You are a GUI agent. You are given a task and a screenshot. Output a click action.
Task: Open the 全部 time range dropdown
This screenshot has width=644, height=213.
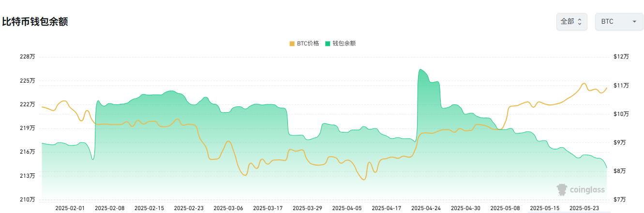pos(571,22)
